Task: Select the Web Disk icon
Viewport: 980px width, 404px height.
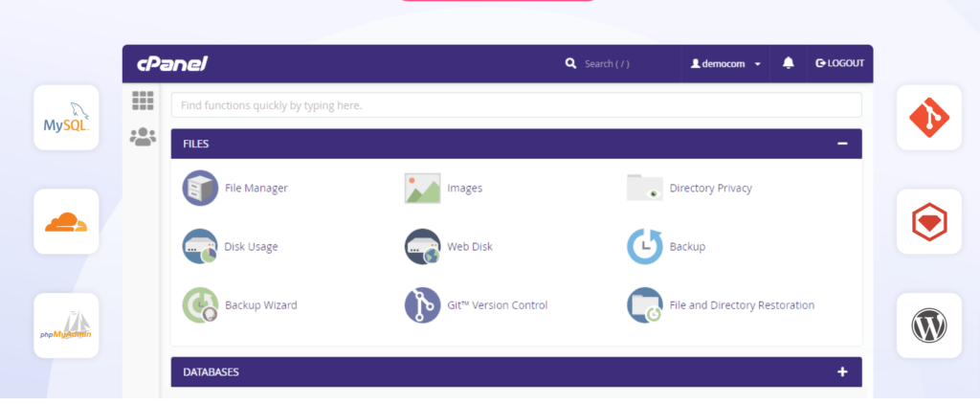Action: 422,246
